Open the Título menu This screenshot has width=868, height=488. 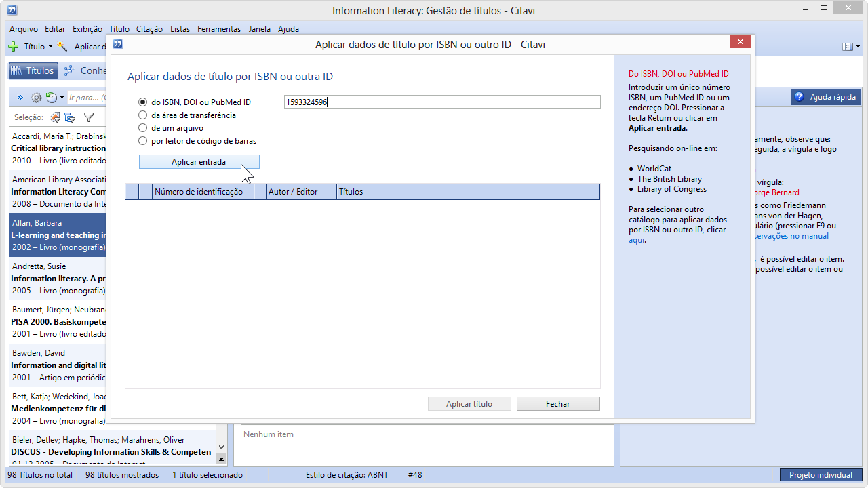119,29
